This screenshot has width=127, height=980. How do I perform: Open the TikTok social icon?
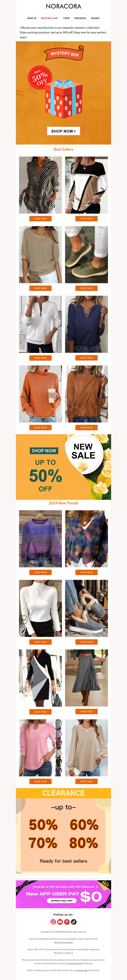point(74,922)
